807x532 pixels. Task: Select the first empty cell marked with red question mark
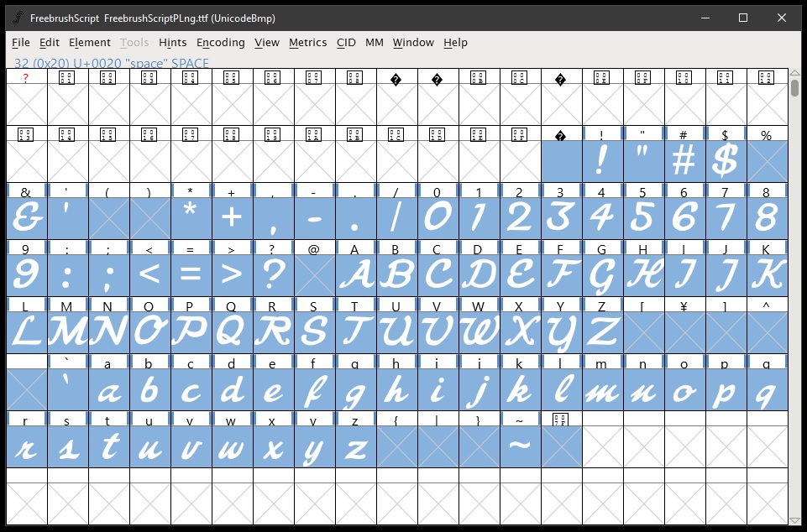[27, 104]
